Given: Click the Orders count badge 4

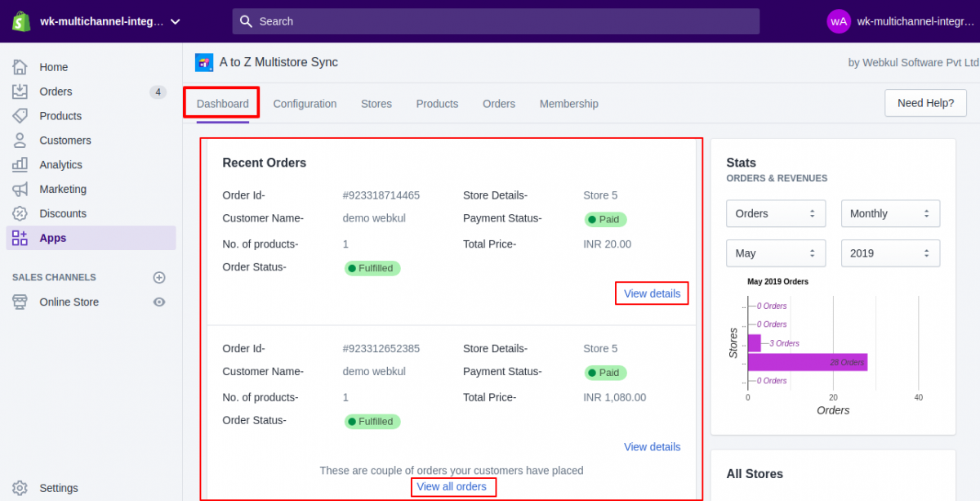Looking at the screenshot, I should [158, 92].
